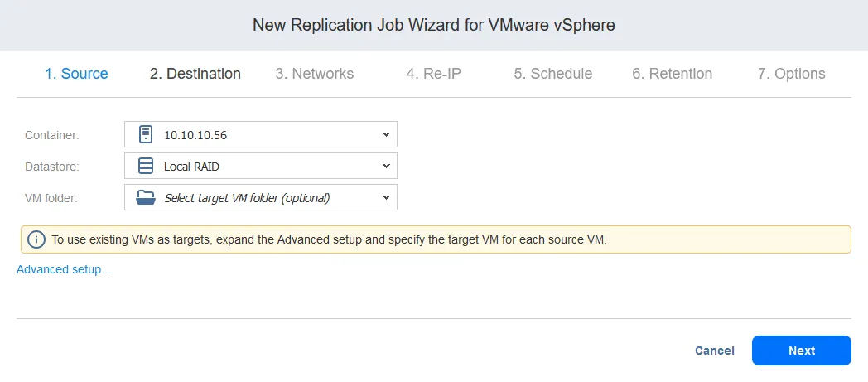Expand the Container dropdown chevron arrow
This screenshot has width=868, height=382.
pyautogui.click(x=386, y=134)
